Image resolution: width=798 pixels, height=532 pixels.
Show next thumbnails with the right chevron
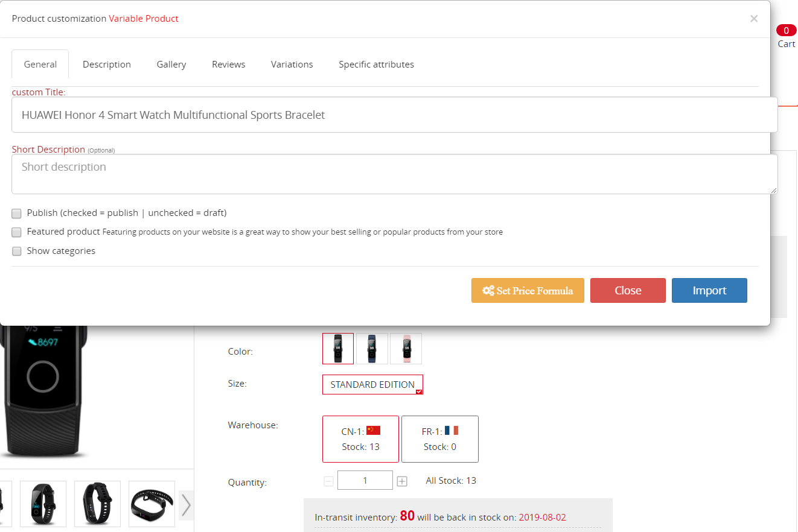point(186,505)
